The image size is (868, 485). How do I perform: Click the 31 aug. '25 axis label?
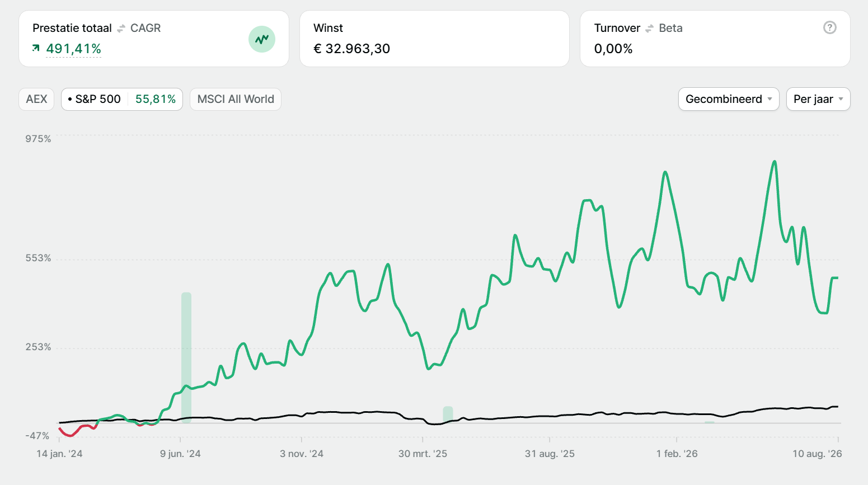[x=550, y=454]
